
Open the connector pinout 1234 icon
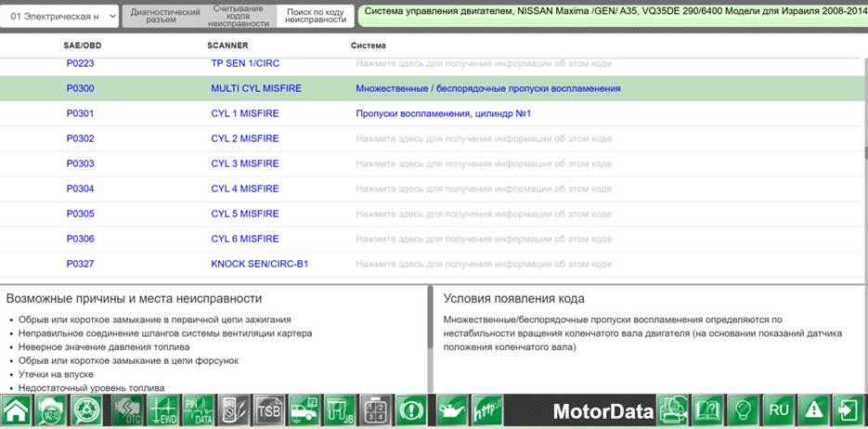375,410
